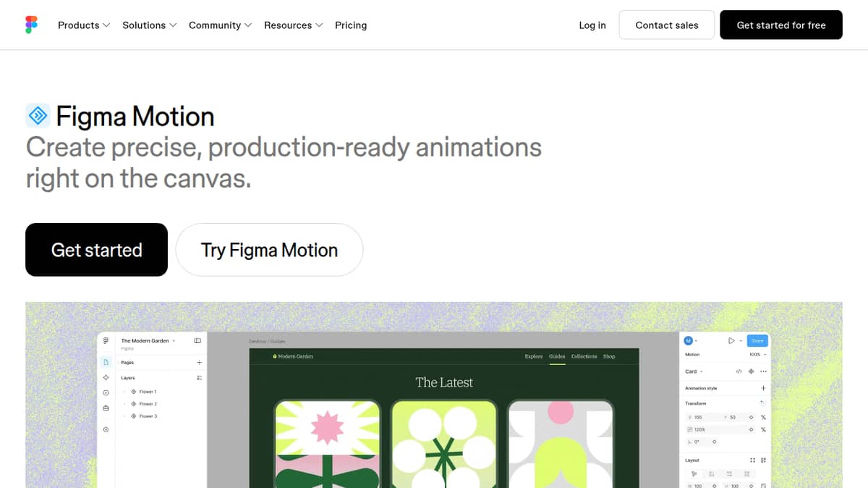Click the Layout grid dots icon
Viewport: 868px width, 488px height.
tap(752, 460)
